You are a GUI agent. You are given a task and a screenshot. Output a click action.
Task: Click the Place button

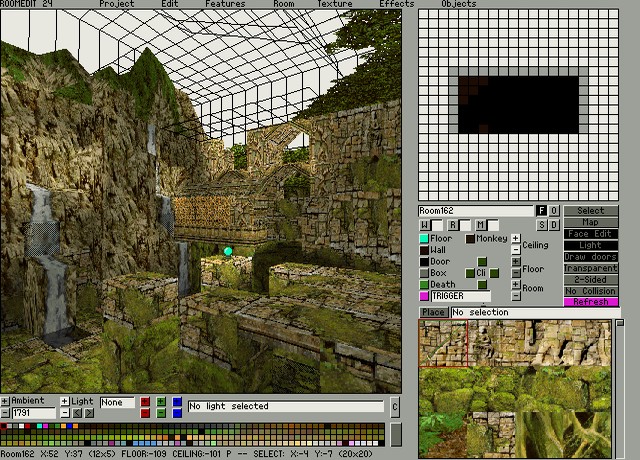(433, 313)
